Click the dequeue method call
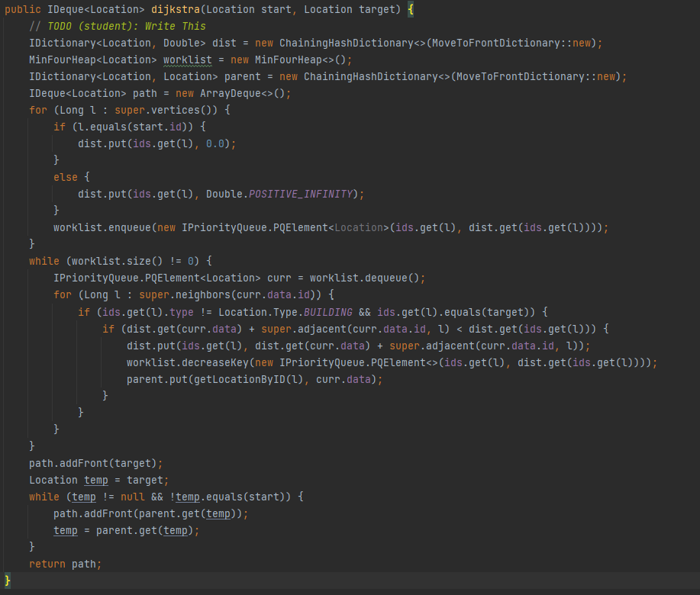This screenshot has height=595, width=700. coord(394,278)
